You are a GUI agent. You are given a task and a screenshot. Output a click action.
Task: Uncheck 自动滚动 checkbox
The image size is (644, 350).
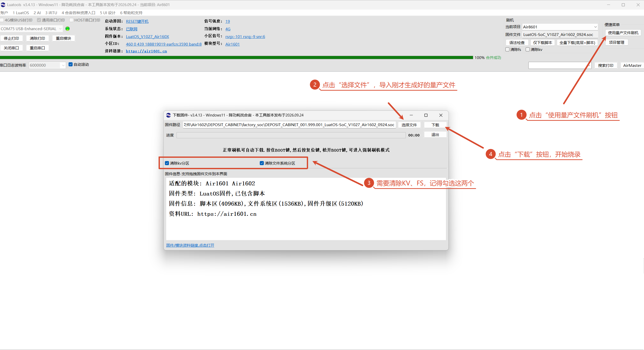tap(71, 65)
